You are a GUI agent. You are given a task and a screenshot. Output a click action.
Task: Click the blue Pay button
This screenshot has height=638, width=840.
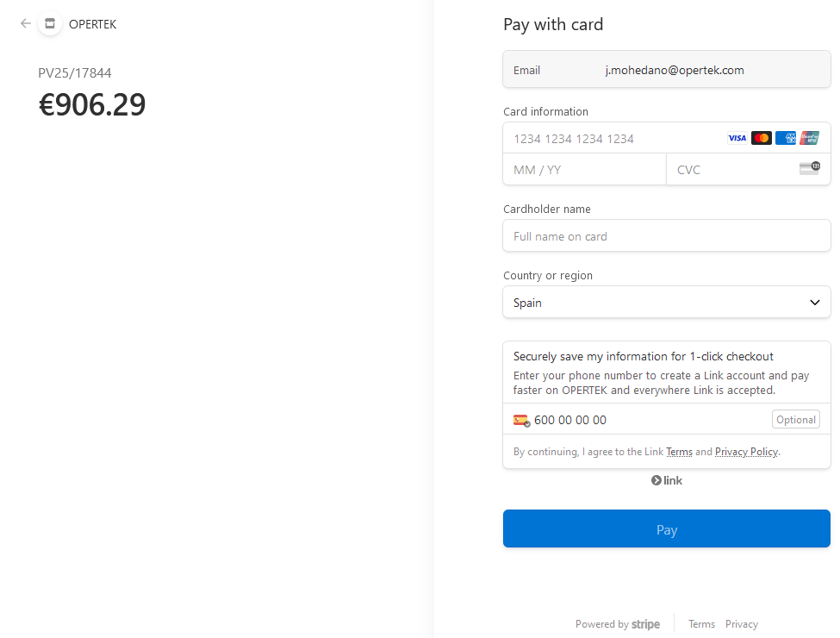(x=667, y=529)
